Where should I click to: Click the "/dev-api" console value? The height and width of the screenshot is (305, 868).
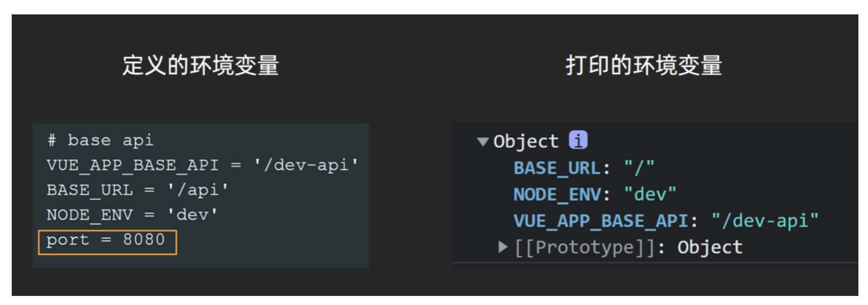pos(765,220)
